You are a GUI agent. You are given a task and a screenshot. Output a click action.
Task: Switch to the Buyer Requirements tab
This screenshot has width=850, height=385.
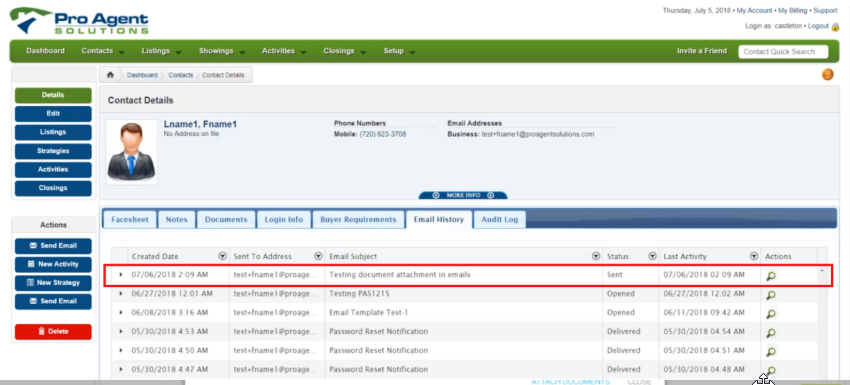pyautogui.click(x=358, y=220)
